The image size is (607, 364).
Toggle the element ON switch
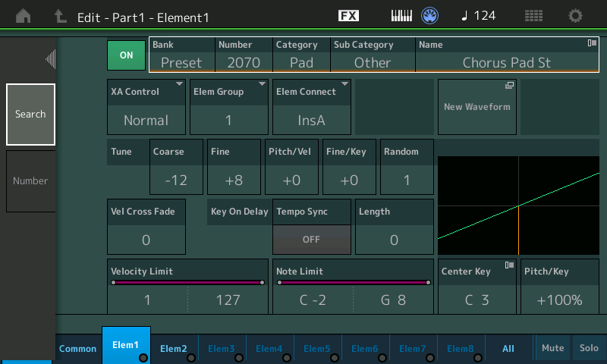coord(126,55)
